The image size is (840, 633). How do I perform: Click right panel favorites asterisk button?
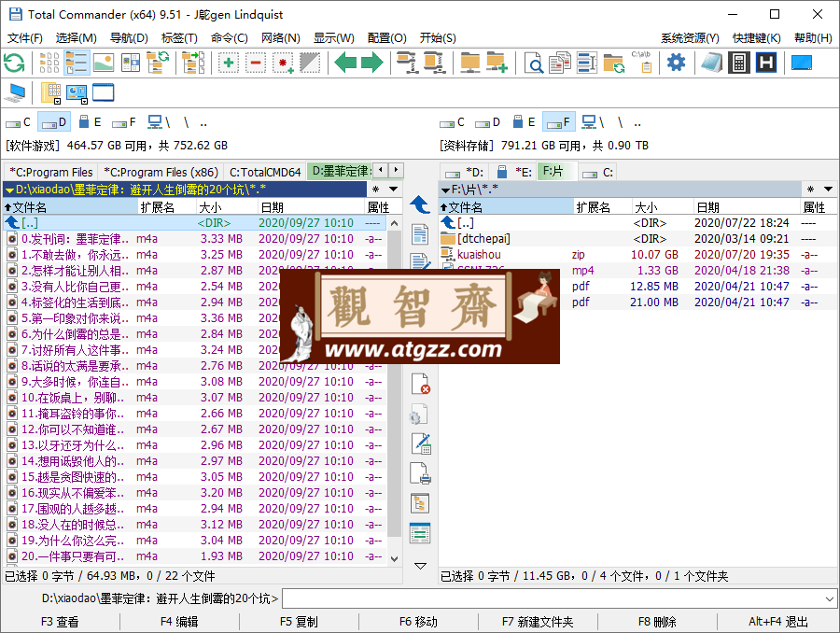pyautogui.click(x=810, y=190)
